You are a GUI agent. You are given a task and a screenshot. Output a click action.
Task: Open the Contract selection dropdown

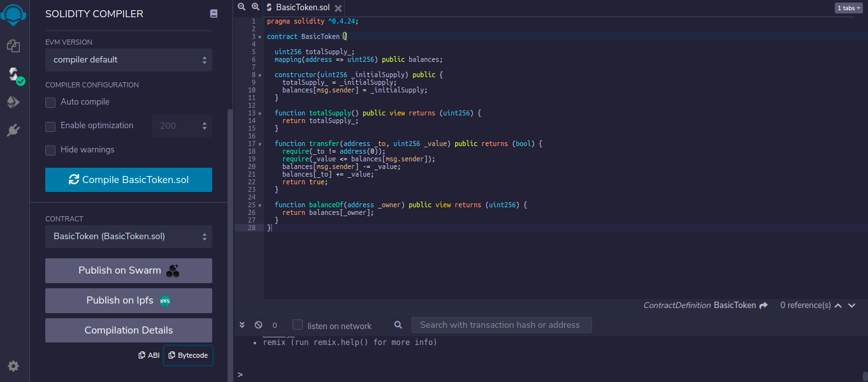(x=128, y=237)
